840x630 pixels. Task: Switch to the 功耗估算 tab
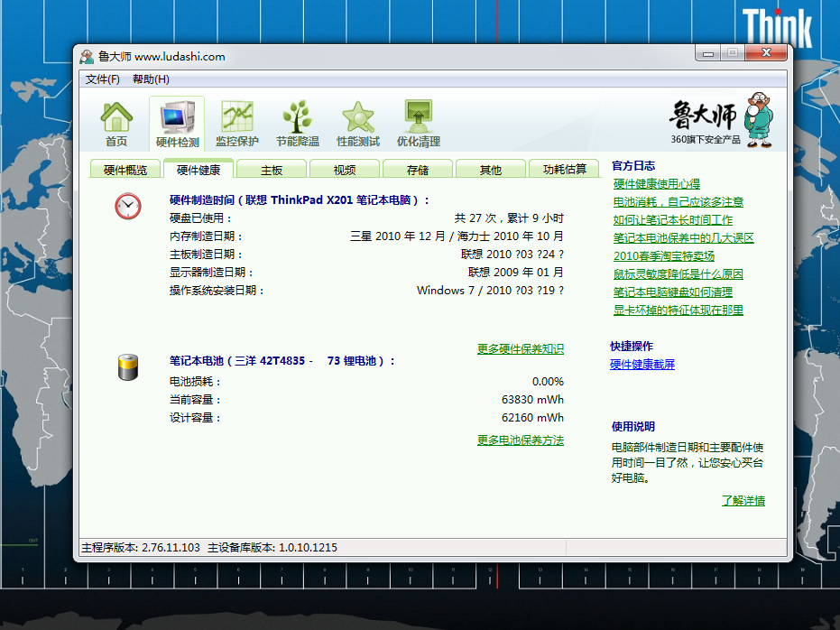[x=565, y=170]
